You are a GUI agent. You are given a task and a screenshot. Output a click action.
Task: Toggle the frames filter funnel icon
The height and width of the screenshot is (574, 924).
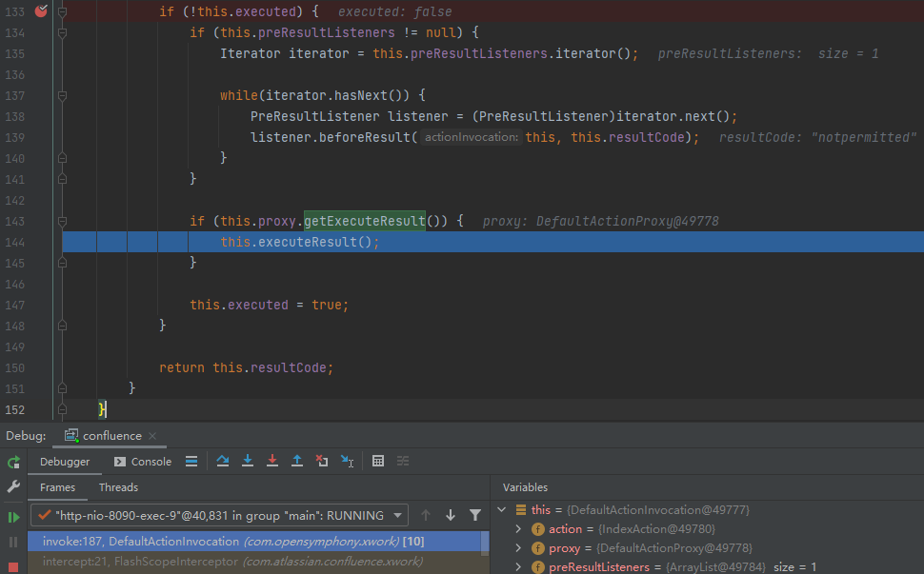(x=475, y=515)
